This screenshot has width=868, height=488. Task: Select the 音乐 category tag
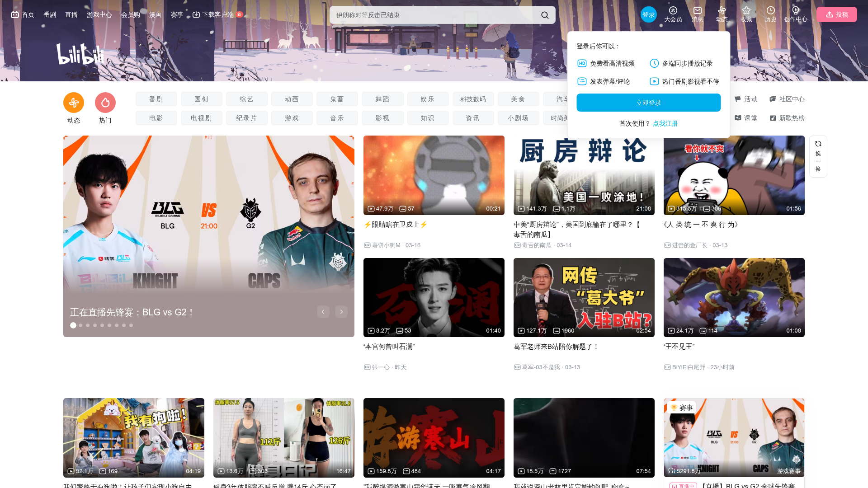(x=337, y=118)
